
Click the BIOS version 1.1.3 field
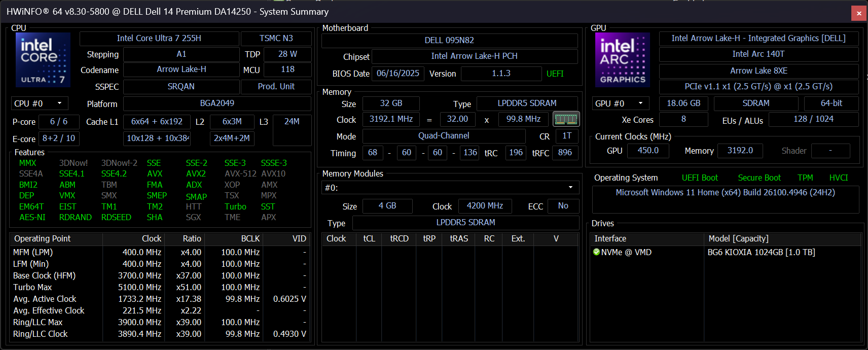[501, 74]
